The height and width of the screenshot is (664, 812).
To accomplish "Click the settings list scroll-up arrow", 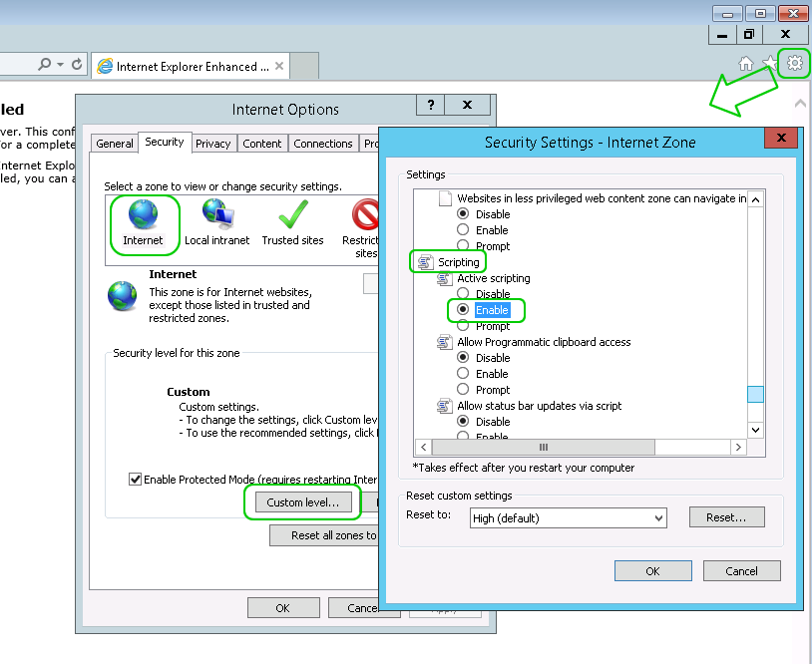I will click(755, 199).
